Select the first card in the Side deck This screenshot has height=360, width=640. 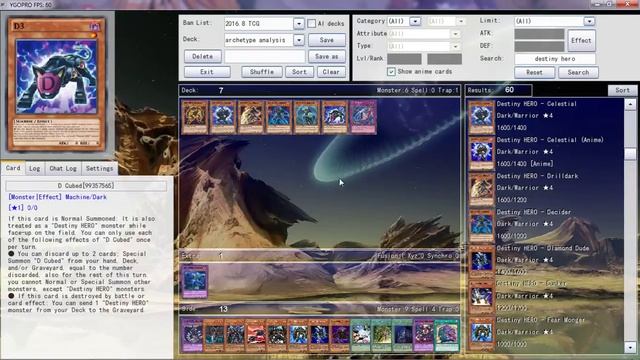pyautogui.click(x=192, y=336)
